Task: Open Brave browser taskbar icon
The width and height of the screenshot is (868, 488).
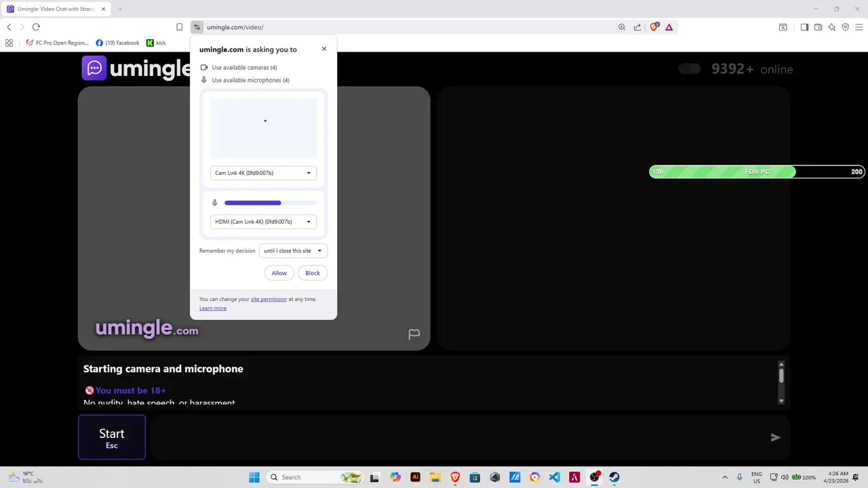Action: pos(455,477)
